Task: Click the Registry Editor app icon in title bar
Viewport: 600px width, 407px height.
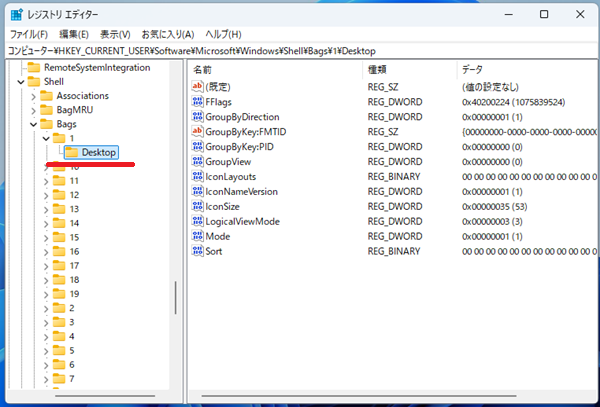Action: (16, 15)
